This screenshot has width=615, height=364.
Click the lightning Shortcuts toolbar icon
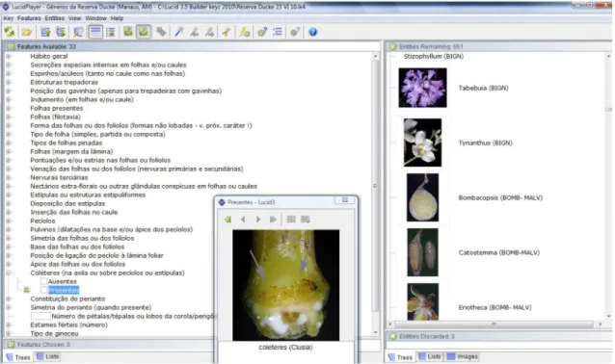(245, 32)
